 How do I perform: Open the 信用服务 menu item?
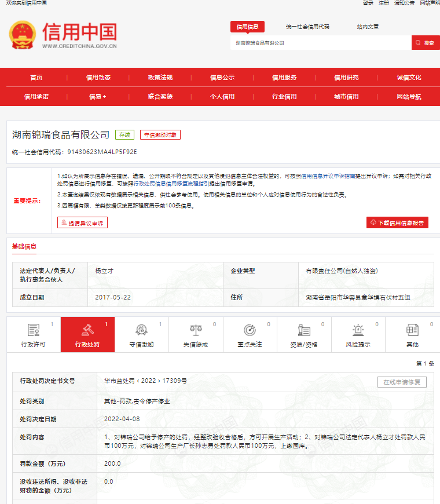[x=284, y=78]
